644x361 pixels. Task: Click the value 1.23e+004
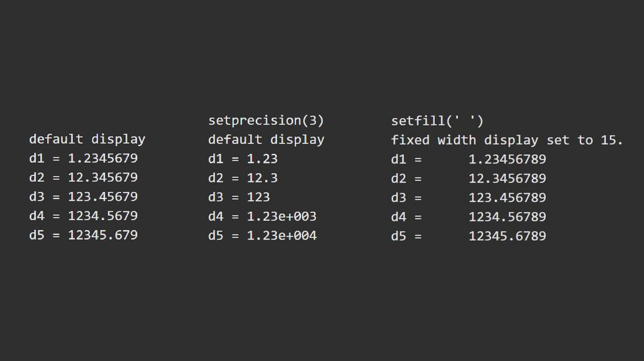(x=282, y=236)
